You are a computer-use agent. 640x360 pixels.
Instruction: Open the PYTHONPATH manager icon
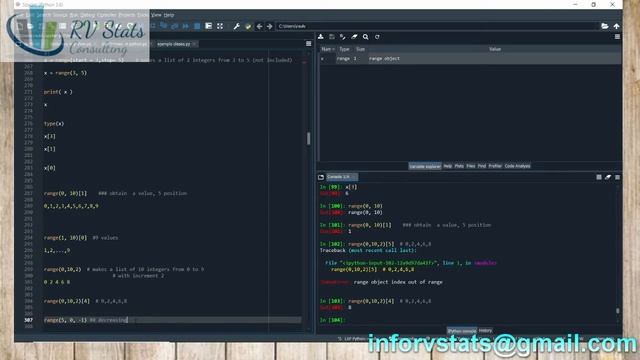[248, 26]
